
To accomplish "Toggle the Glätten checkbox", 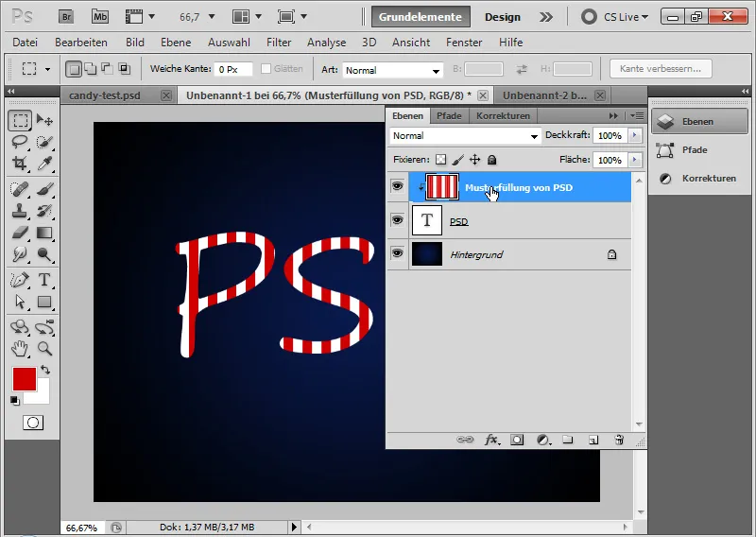I will coord(266,68).
